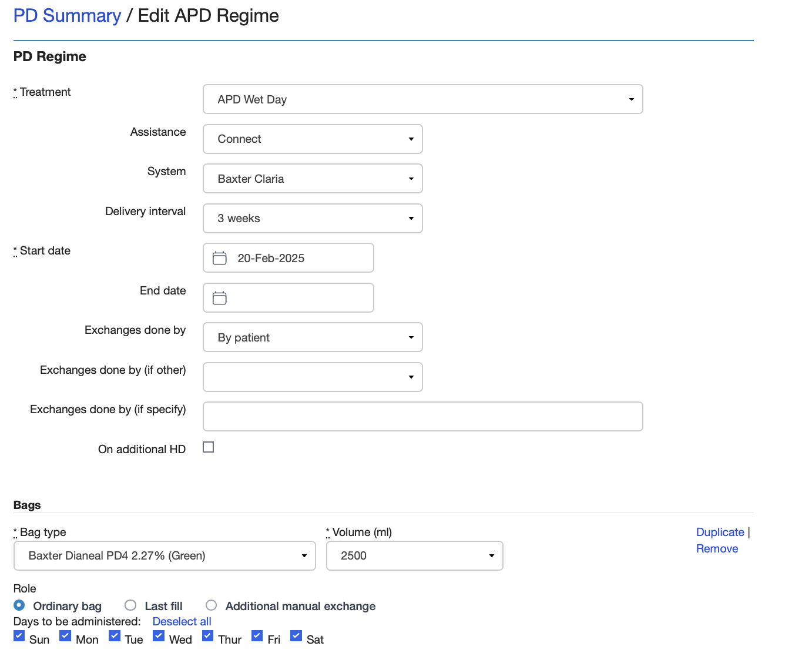This screenshot has width=812, height=663.
Task: Select Additional manual exchange role
Action: point(211,605)
